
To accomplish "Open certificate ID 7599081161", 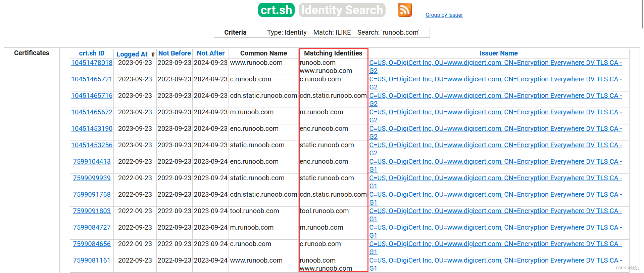I will [92, 260].
